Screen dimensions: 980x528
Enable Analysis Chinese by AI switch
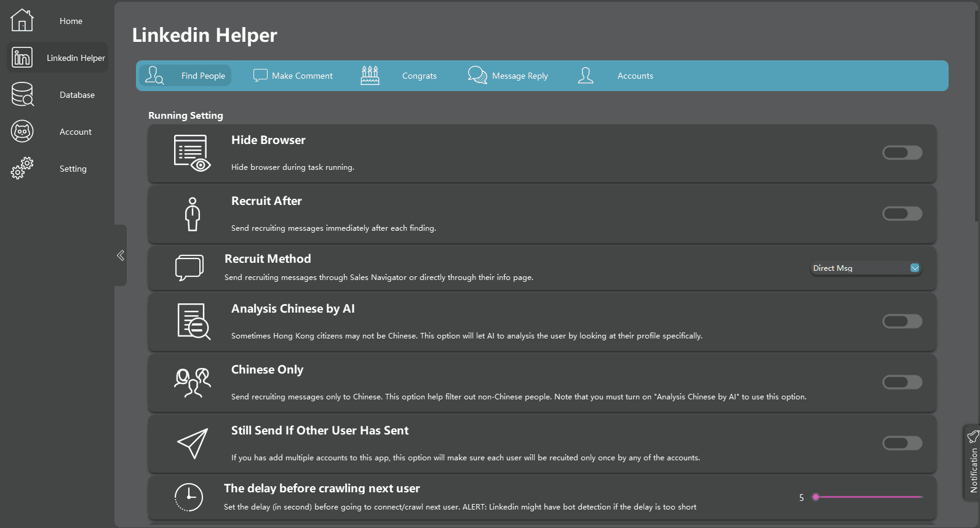point(902,321)
